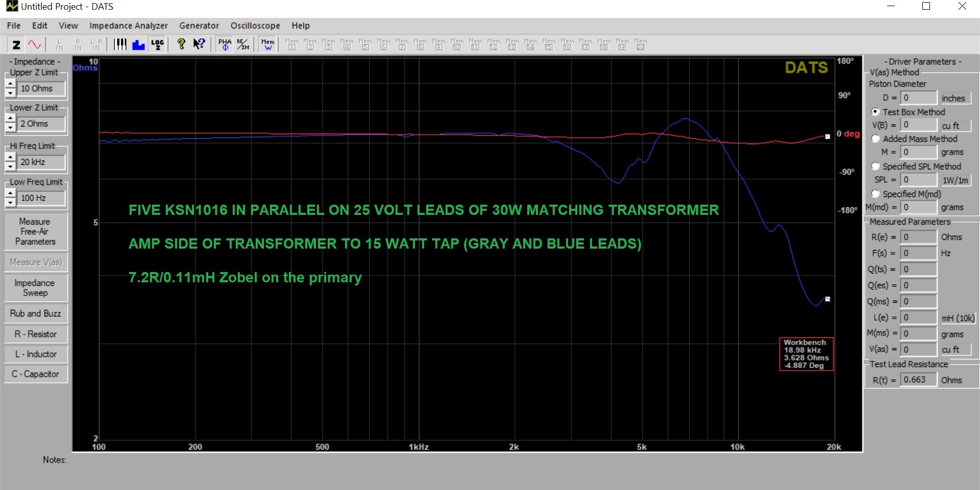Click the L IN left input icon
The height and width of the screenshot is (490, 980).
coord(60,44)
